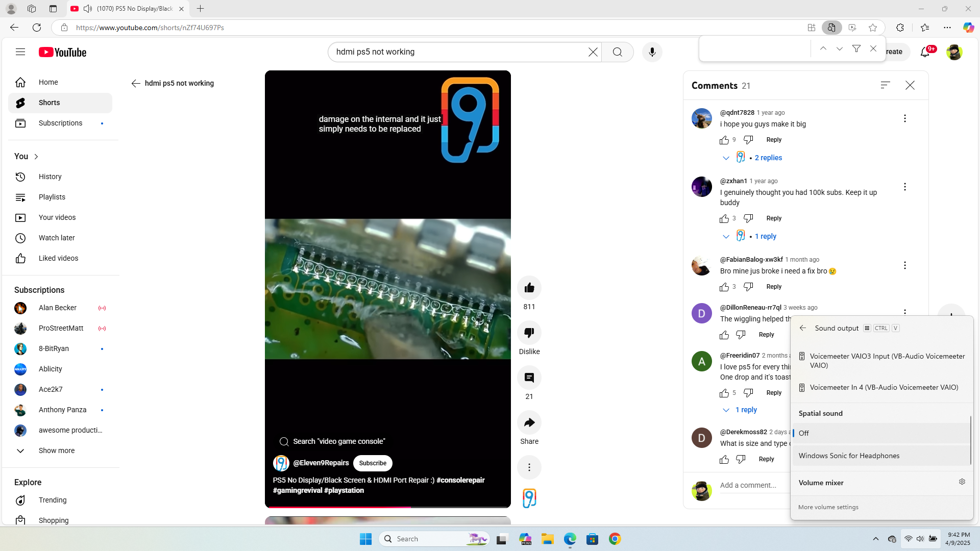Open More volume settings
Image resolution: width=980 pixels, height=551 pixels.
click(828, 507)
